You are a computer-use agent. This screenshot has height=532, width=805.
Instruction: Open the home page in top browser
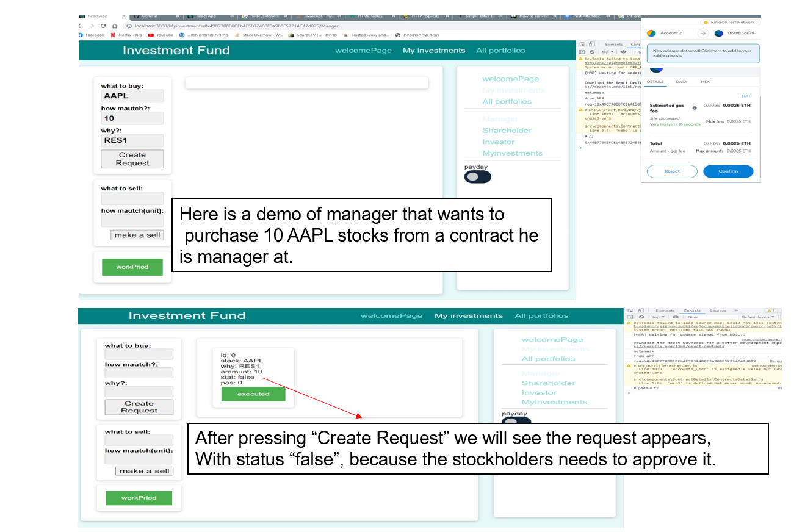point(114,26)
